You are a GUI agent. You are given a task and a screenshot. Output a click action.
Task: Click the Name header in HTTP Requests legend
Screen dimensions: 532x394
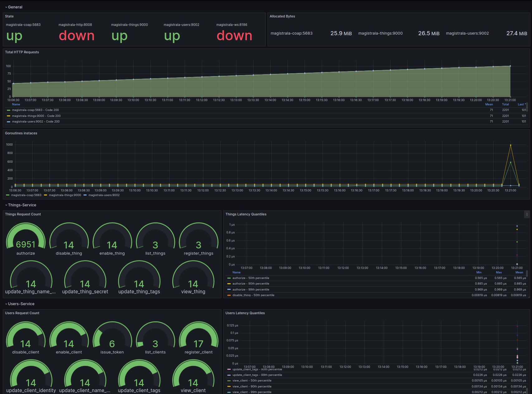pos(16,104)
